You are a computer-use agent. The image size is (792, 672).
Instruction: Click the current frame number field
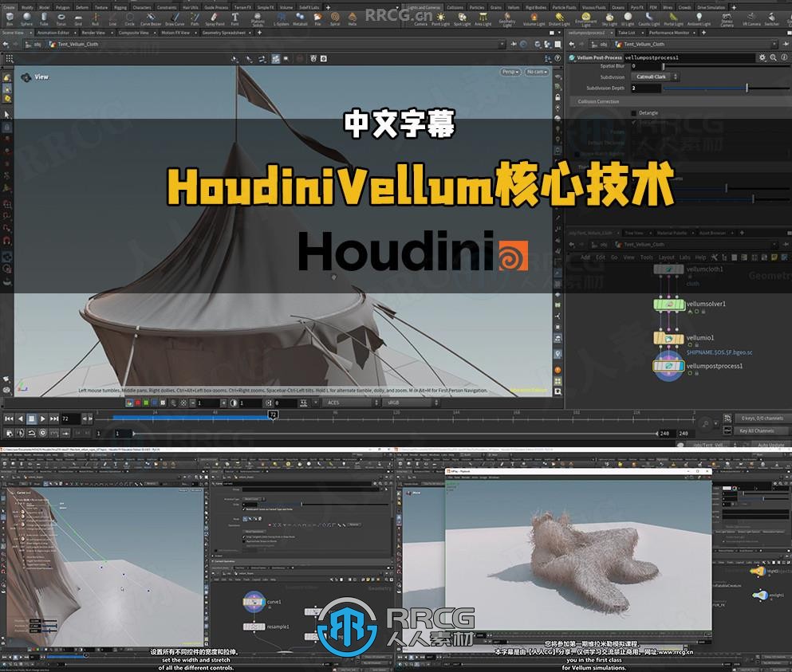[71, 419]
